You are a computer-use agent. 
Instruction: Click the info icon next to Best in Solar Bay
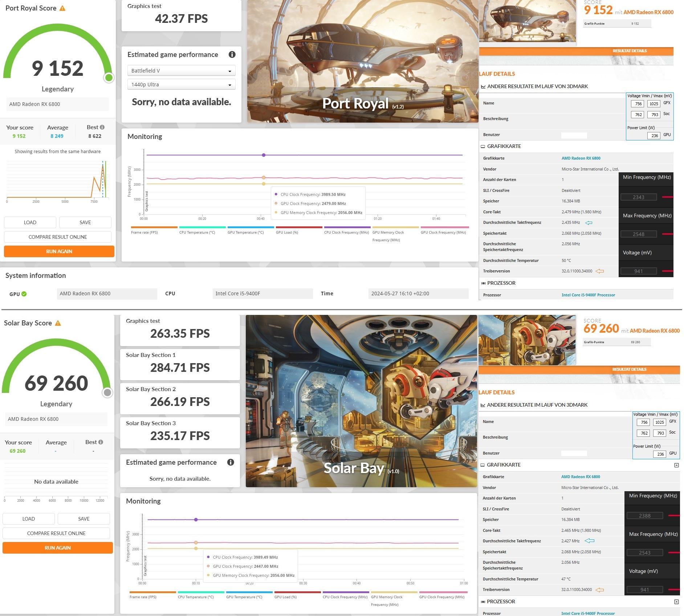pos(101,442)
